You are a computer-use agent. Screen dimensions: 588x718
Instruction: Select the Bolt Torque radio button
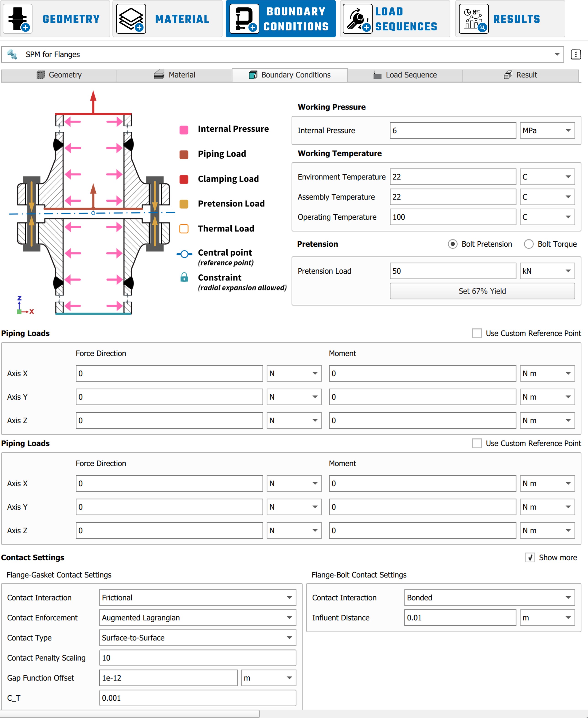pos(528,244)
